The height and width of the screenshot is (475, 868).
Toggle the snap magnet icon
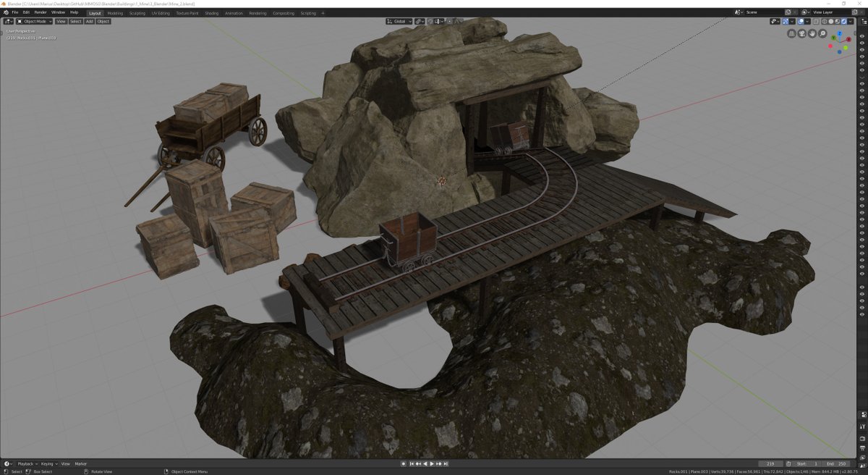(x=430, y=21)
